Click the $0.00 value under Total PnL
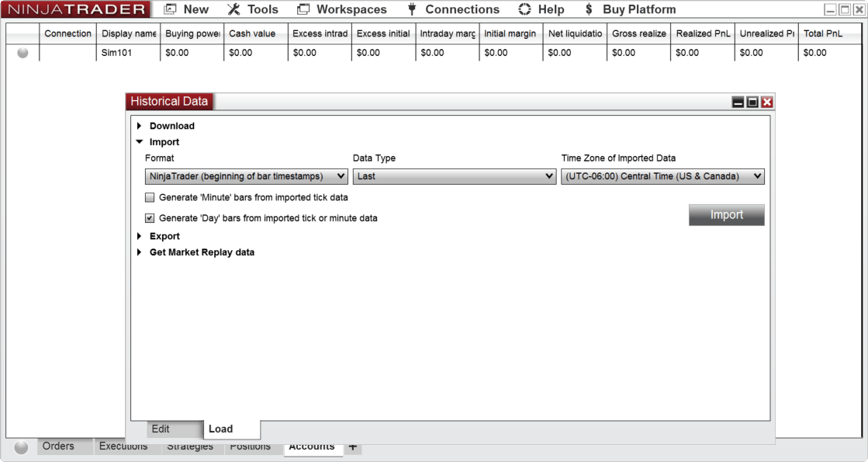 point(814,53)
